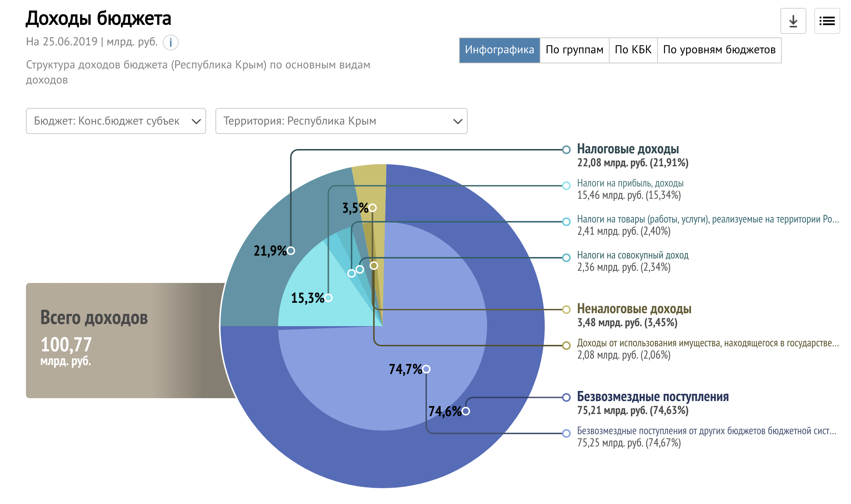Click the Безвозмездные поступления legend marker circle
Viewport: 851px width, 504px height.
(566, 397)
